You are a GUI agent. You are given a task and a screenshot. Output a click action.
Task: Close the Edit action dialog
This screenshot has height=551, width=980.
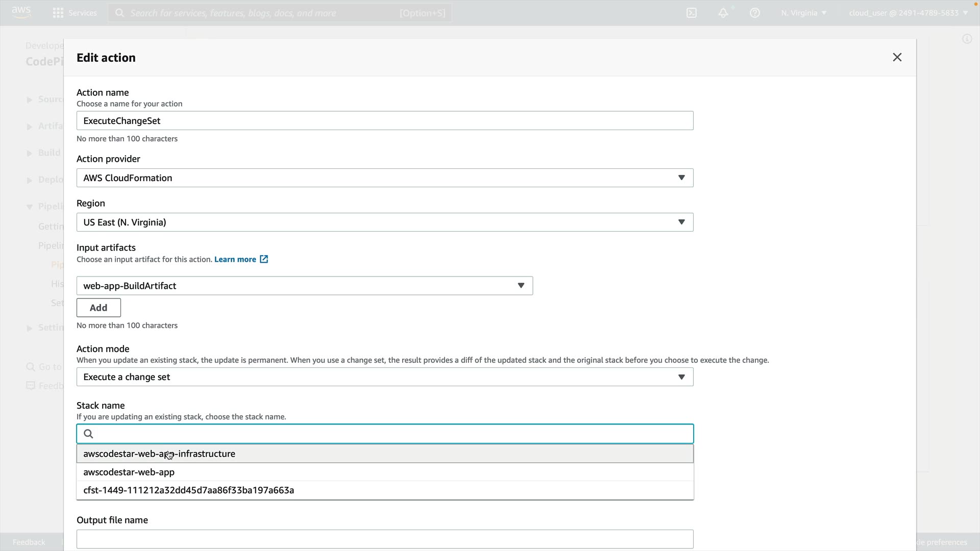coord(897,57)
